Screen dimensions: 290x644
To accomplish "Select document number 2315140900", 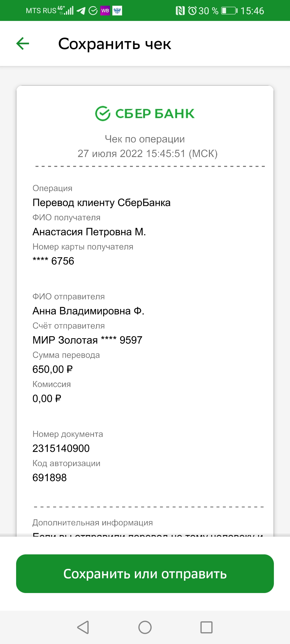I will [x=61, y=448].
